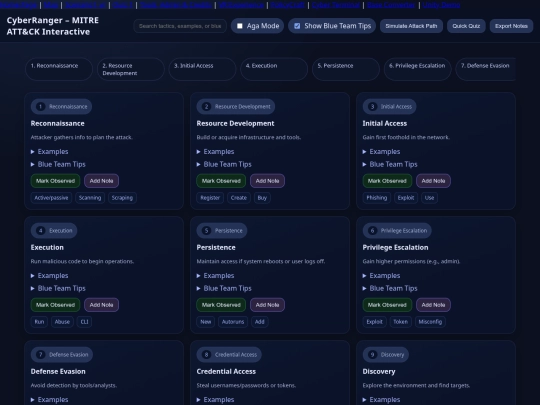Click the Active/passive tag
The image size is (540, 405).
(51, 198)
